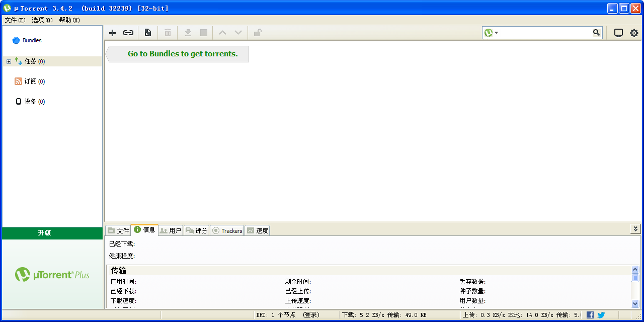
Task: Click the Remove torrent trash icon
Action: (x=168, y=33)
